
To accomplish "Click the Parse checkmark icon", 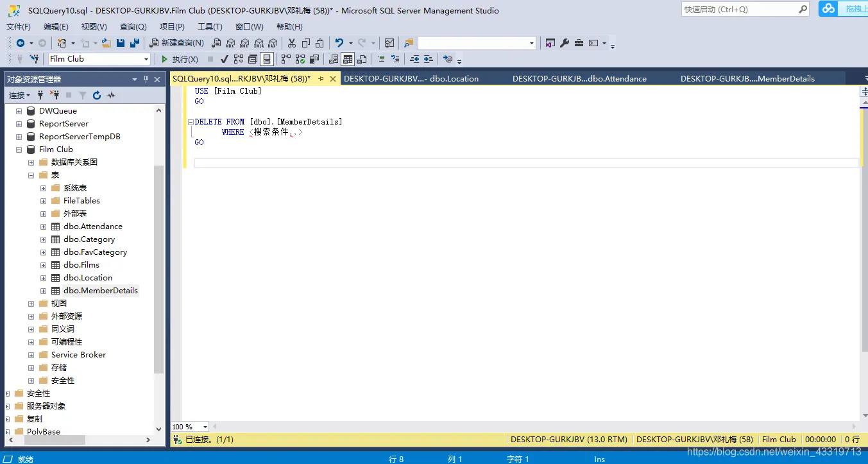I will [225, 59].
